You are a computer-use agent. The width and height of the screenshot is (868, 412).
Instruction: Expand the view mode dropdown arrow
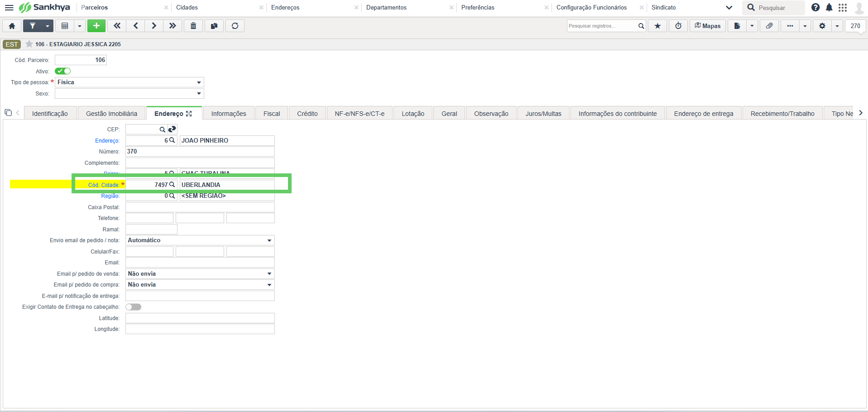(x=80, y=26)
